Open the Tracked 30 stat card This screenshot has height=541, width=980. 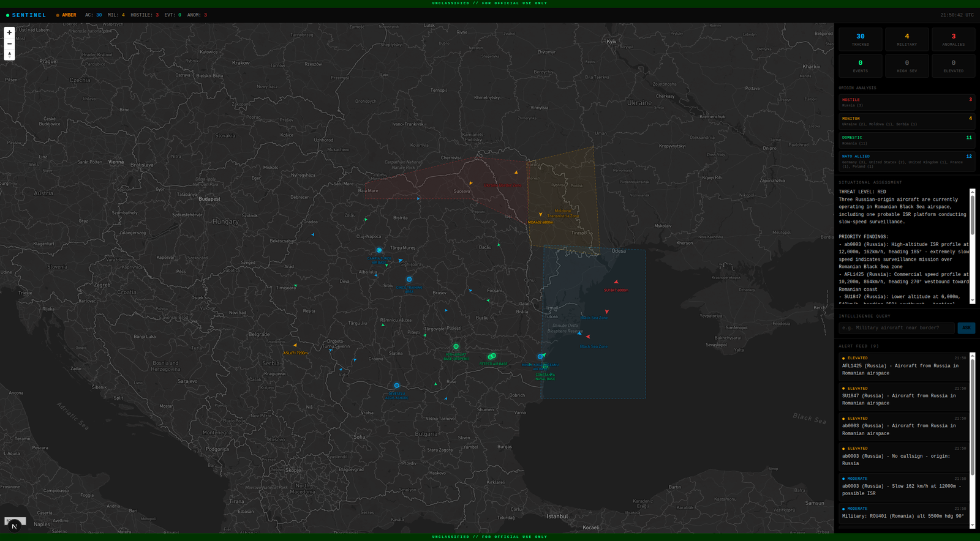[861, 39]
